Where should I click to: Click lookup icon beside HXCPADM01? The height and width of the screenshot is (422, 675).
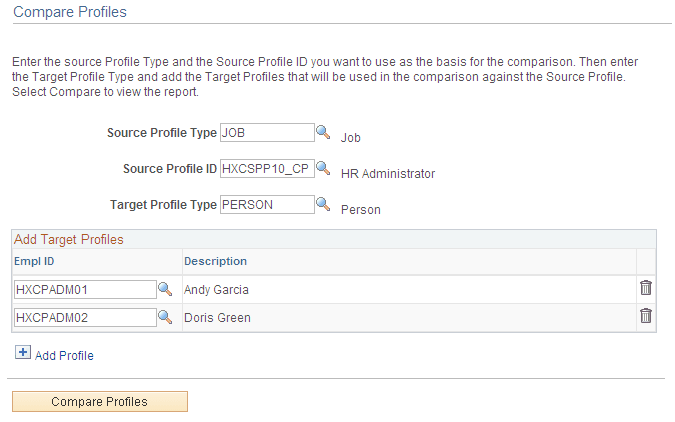165,289
